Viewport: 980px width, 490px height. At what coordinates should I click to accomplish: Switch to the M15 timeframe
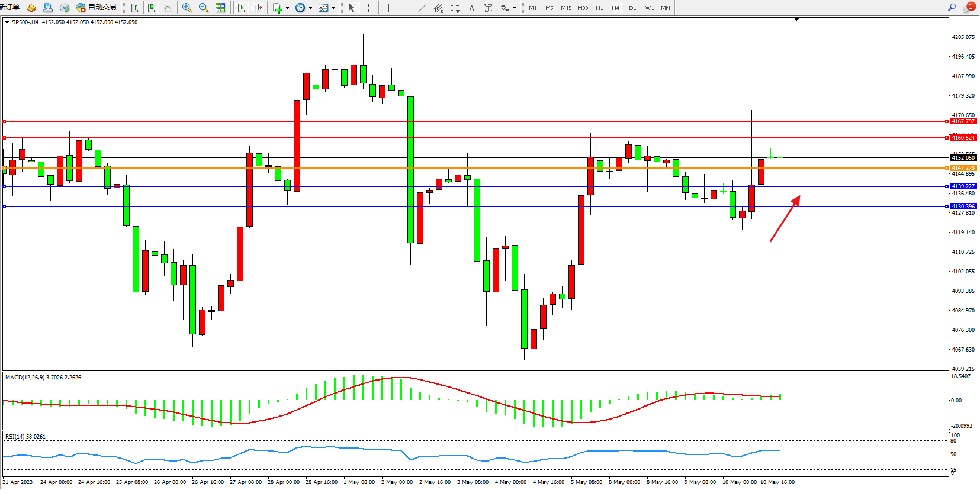pyautogui.click(x=566, y=8)
